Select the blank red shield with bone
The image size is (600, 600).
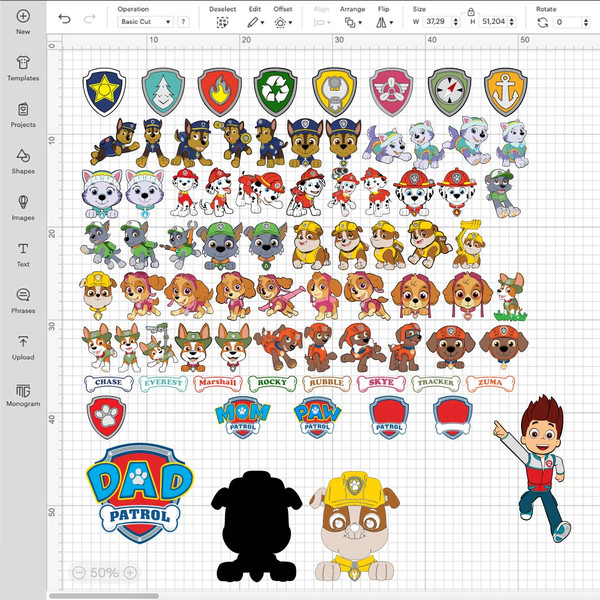(453, 417)
